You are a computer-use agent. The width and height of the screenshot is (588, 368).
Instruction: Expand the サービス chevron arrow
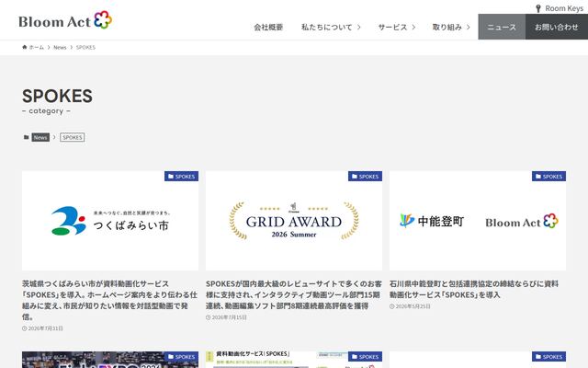(413, 27)
